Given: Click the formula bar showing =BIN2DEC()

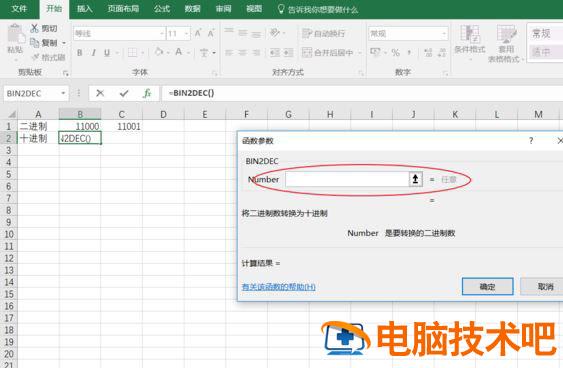Looking at the screenshot, I should [x=363, y=93].
